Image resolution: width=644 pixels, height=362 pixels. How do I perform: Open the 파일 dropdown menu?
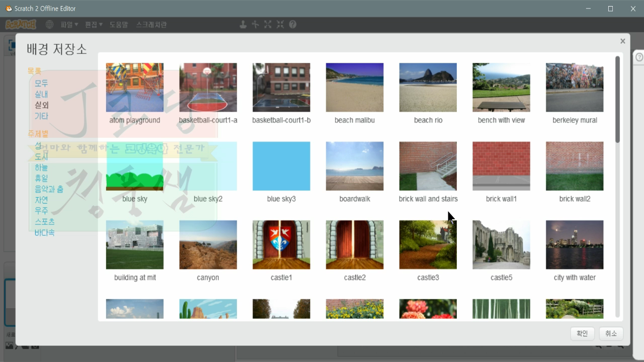[69, 25]
